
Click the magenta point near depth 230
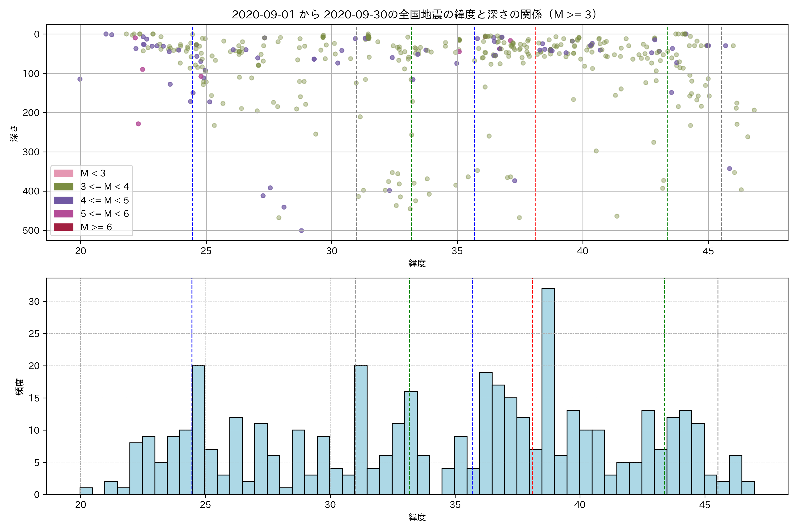(138, 124)
